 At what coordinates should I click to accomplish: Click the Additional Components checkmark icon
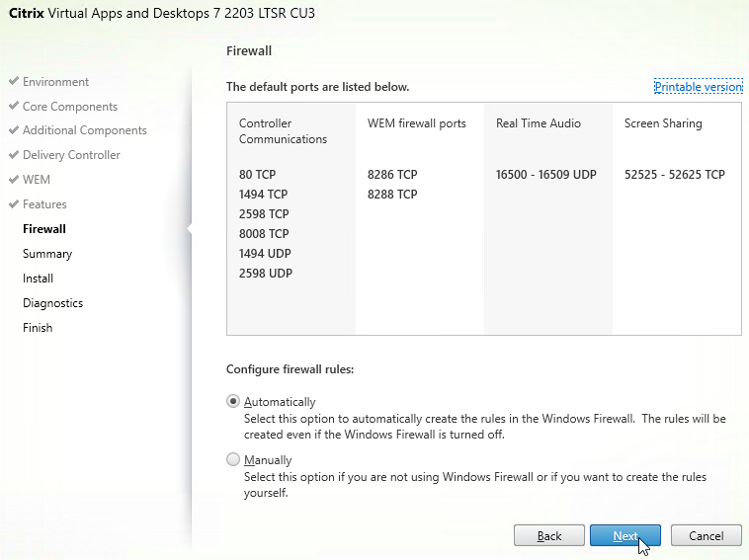tap(14, 130)
